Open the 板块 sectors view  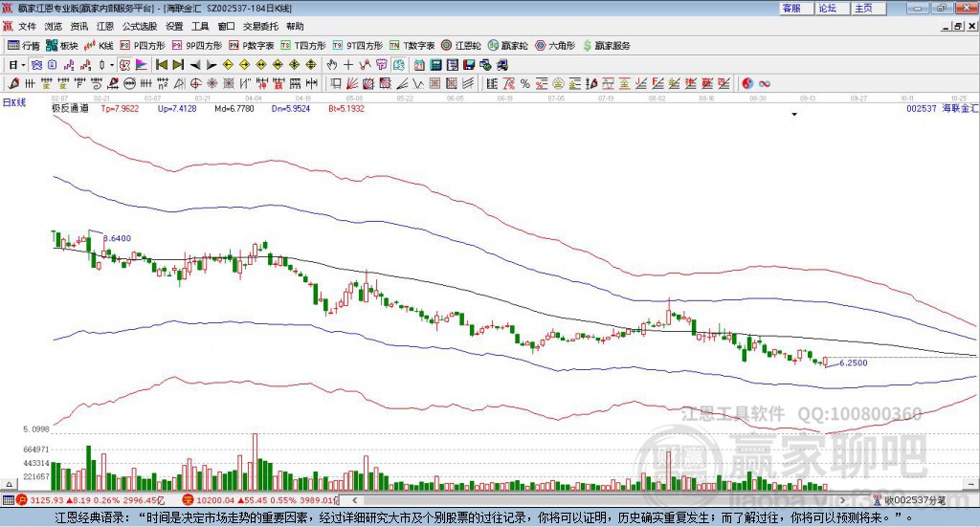[62, 46]
